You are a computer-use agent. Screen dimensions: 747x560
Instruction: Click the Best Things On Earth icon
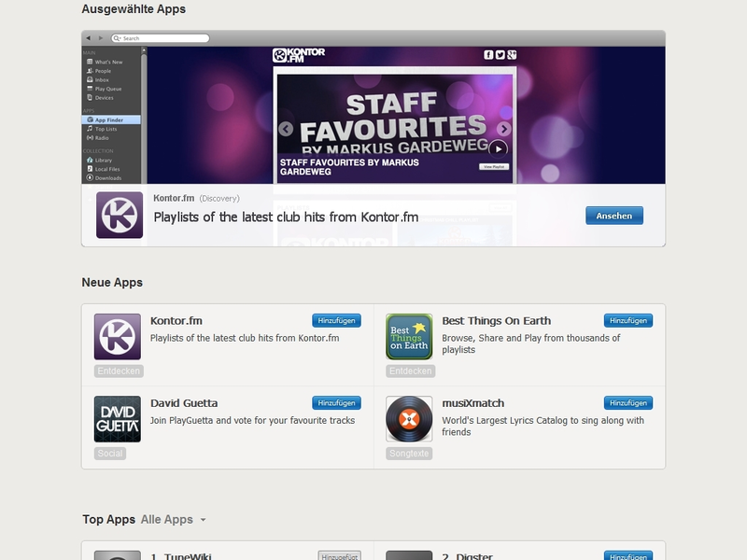pos(409,337)
